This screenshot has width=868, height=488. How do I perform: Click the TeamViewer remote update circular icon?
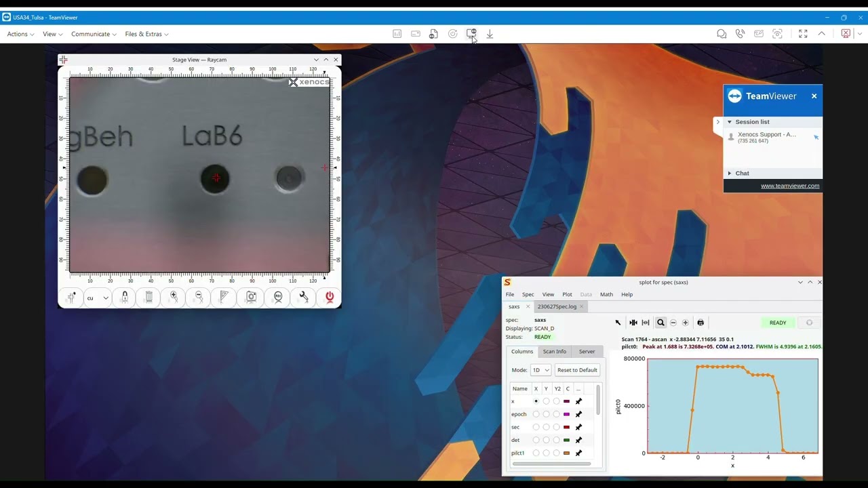pos(453,34)
